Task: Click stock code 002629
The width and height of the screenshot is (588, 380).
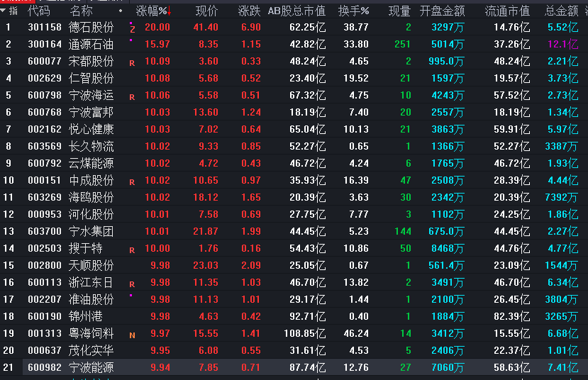Action: coord(45,78)
